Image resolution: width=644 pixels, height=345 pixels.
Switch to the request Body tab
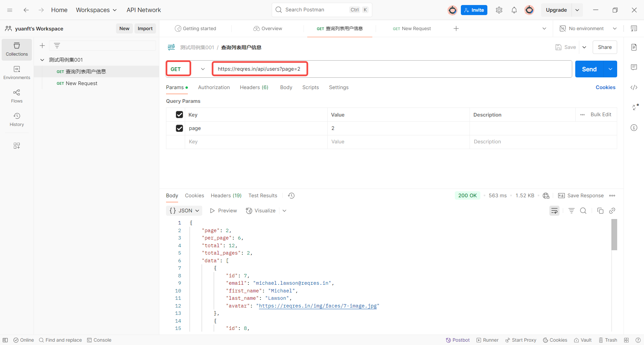tap(286, 87)
